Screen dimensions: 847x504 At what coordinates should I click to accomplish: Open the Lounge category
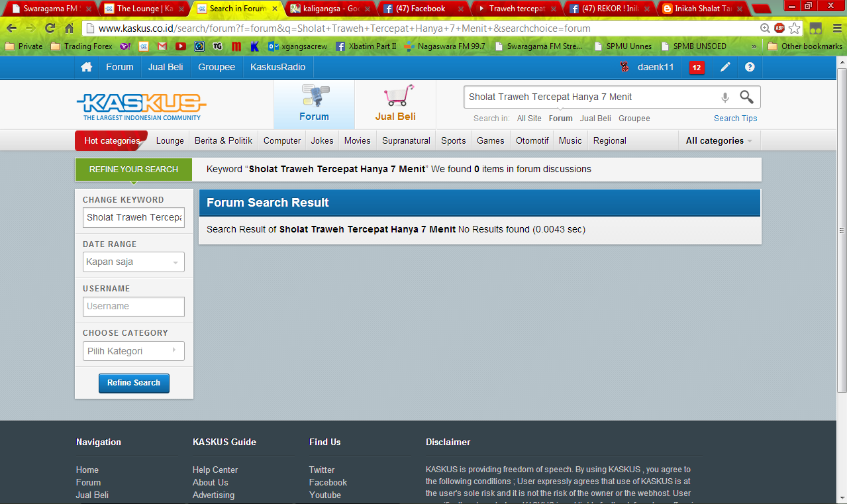click(x=170, y=140)
